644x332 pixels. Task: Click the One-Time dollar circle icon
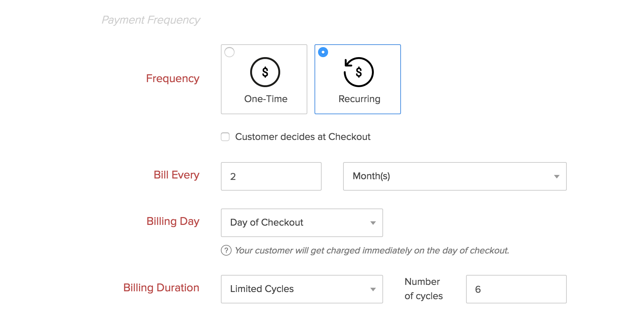click(x=264, y=72)
